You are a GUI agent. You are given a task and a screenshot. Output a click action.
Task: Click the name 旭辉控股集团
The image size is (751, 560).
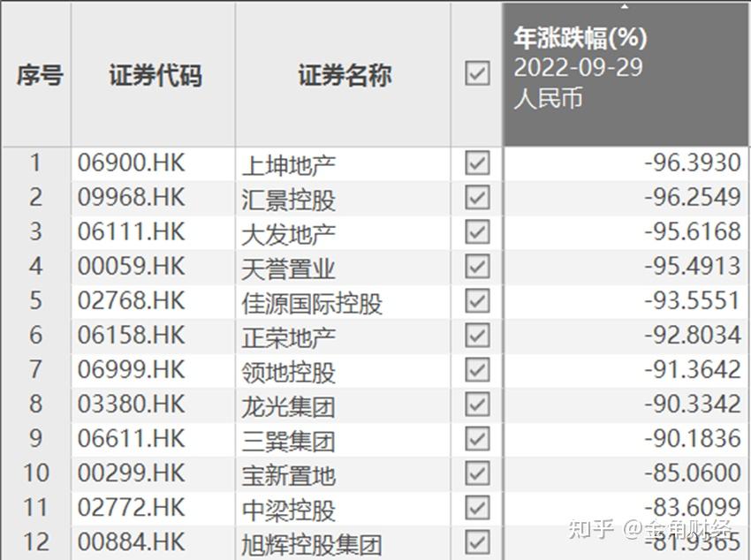(312, 545)
